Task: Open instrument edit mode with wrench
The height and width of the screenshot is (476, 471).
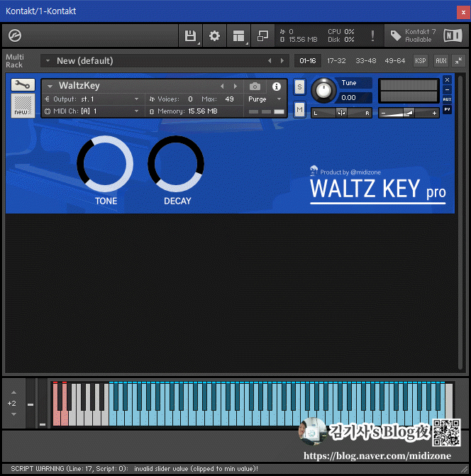Action: [x=23, y=84]
